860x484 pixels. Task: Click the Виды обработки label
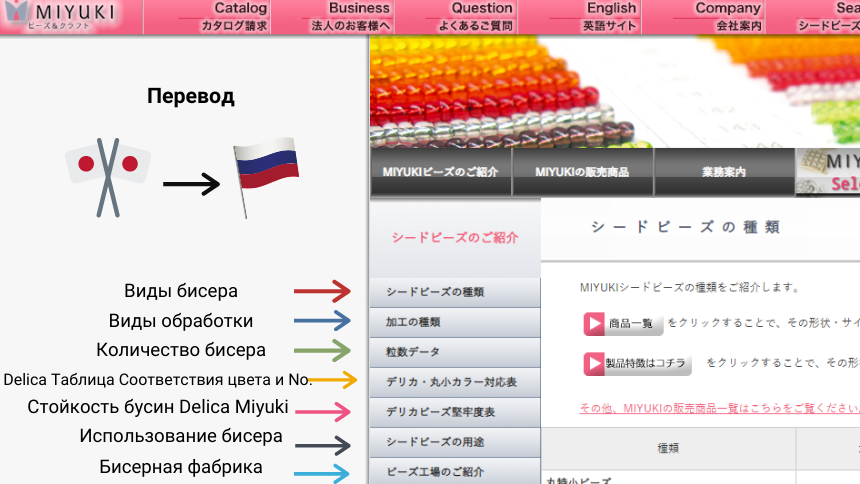(180, 320)
